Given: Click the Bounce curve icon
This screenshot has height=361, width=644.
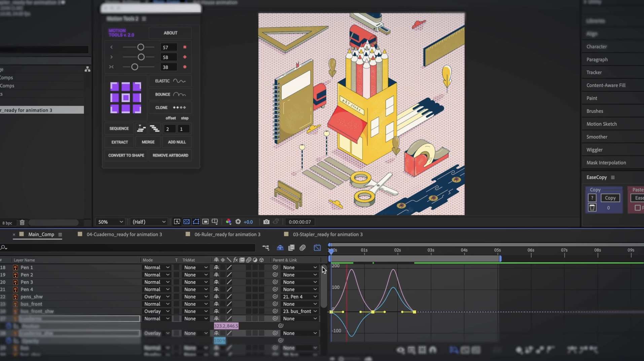Looking at the screenshot, I should click(179, 95).
